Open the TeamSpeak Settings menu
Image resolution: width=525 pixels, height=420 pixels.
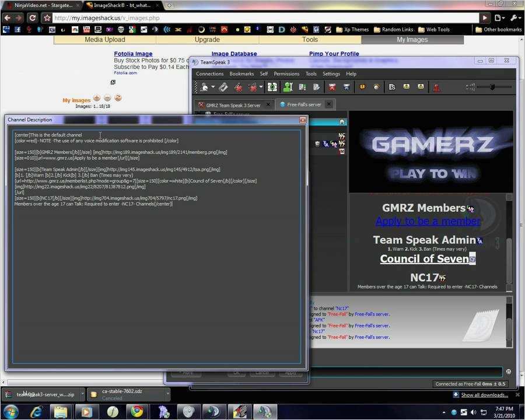[x=331, y=73]
